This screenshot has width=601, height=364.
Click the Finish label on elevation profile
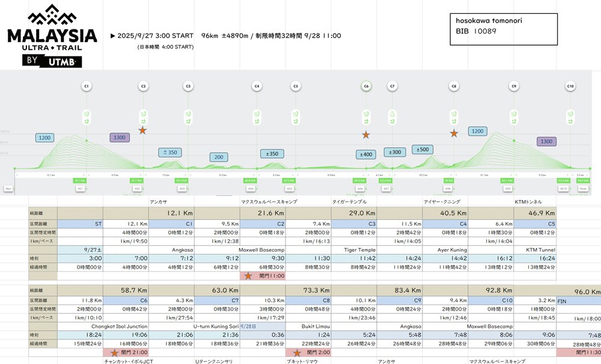coord(582,188)
